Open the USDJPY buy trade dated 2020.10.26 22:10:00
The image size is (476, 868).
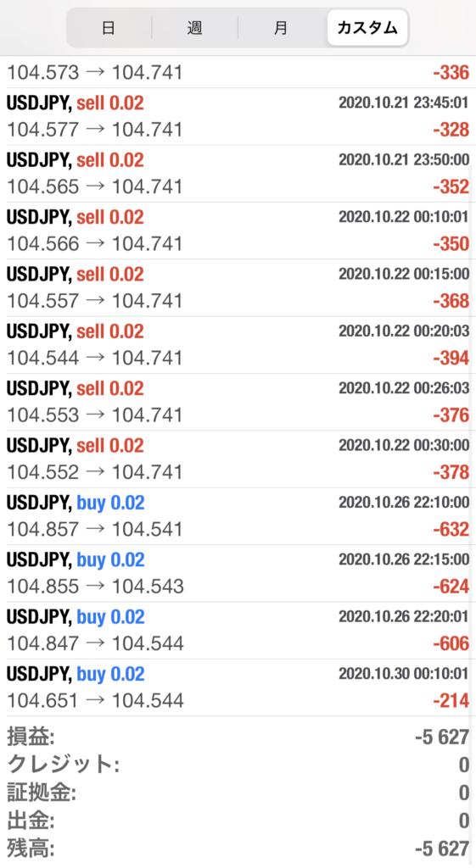point(238,516)
